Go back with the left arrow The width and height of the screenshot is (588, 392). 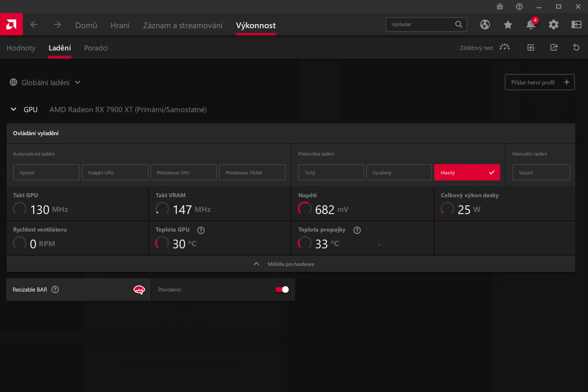pyautogui.click(x=34, y=24)
